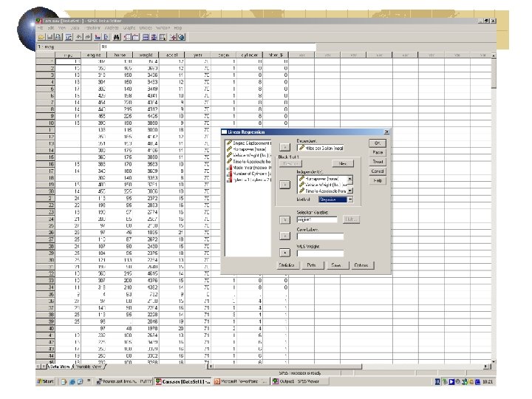Click the Save file toolbar icon
The width and height of the screenshot is (532, 399).
coord(50,38)
